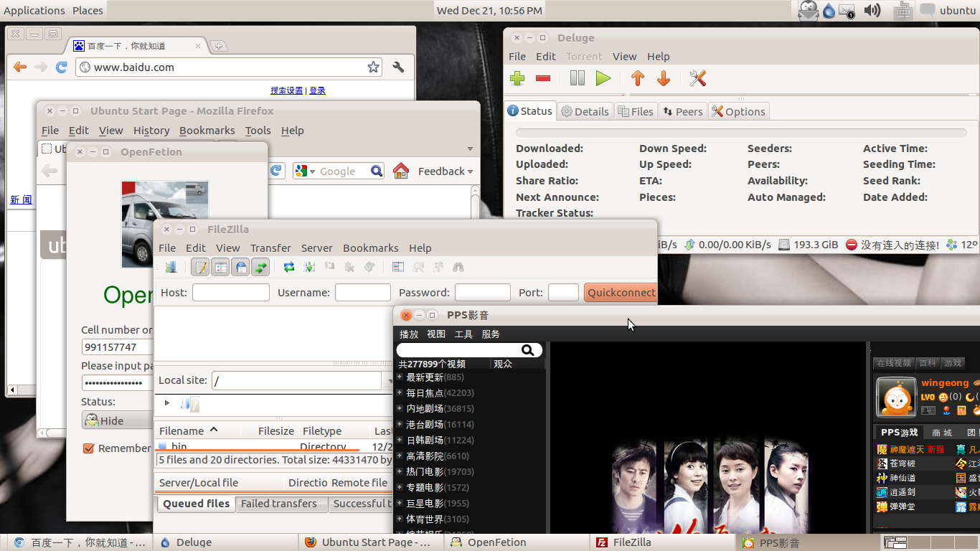Open 在线视频 tab in PPS right panel

[893, 363]
